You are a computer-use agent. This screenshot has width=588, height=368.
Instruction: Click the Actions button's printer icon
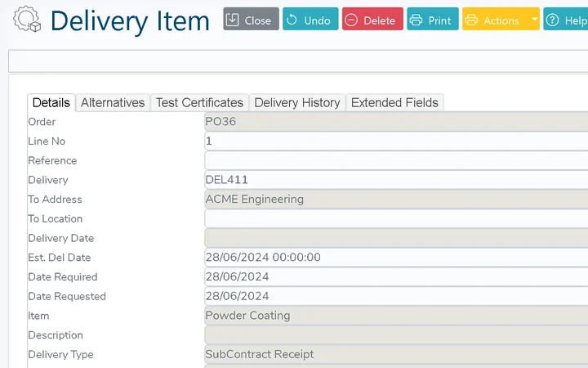[x=471, y=20]
